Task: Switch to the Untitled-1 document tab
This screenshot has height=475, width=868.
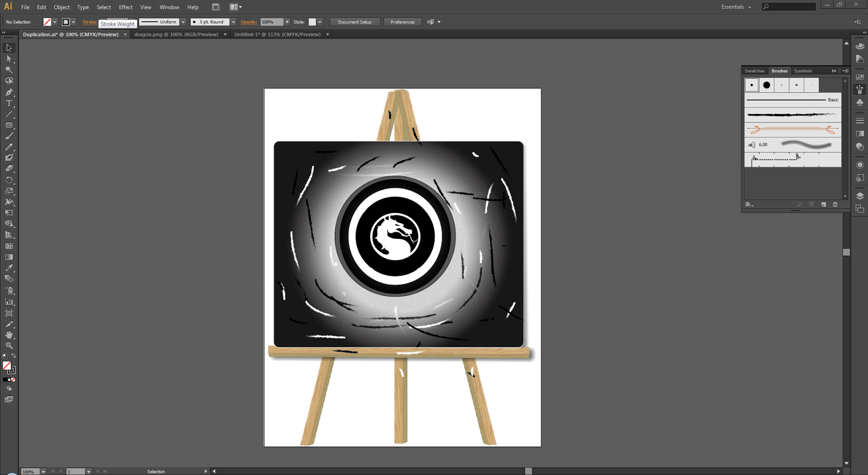Action: tap(277, 34)
